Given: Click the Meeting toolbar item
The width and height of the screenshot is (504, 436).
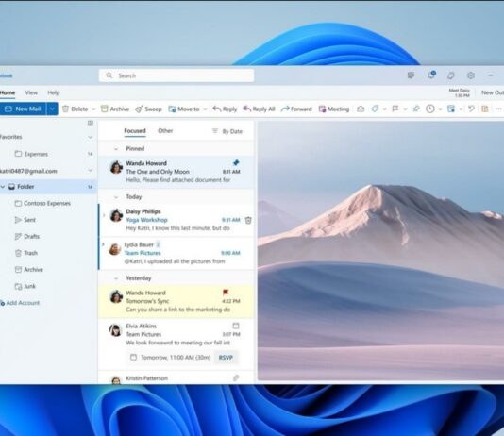Looking at the screenshot, I should click(x=334, y=109).
